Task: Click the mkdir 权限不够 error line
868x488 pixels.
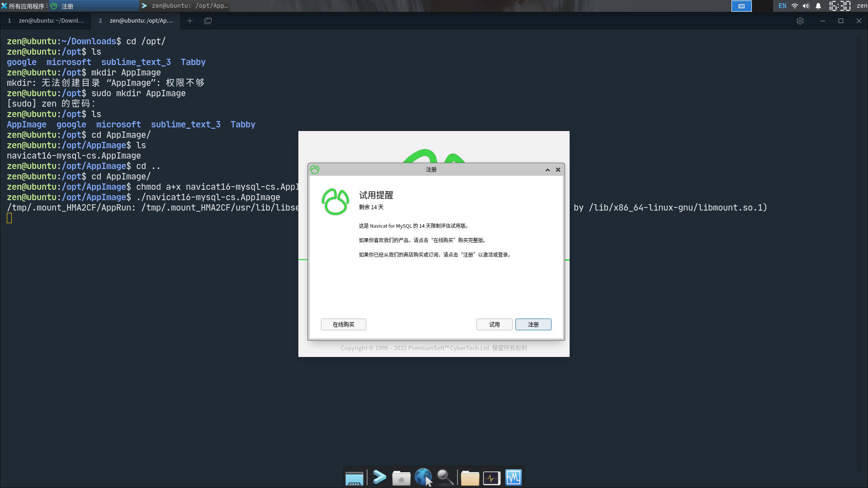Action: pos(106,83)
